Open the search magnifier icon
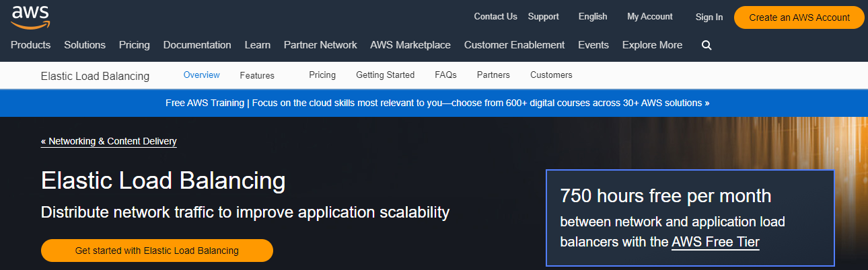The image size is (868, 270). (706, 46)
